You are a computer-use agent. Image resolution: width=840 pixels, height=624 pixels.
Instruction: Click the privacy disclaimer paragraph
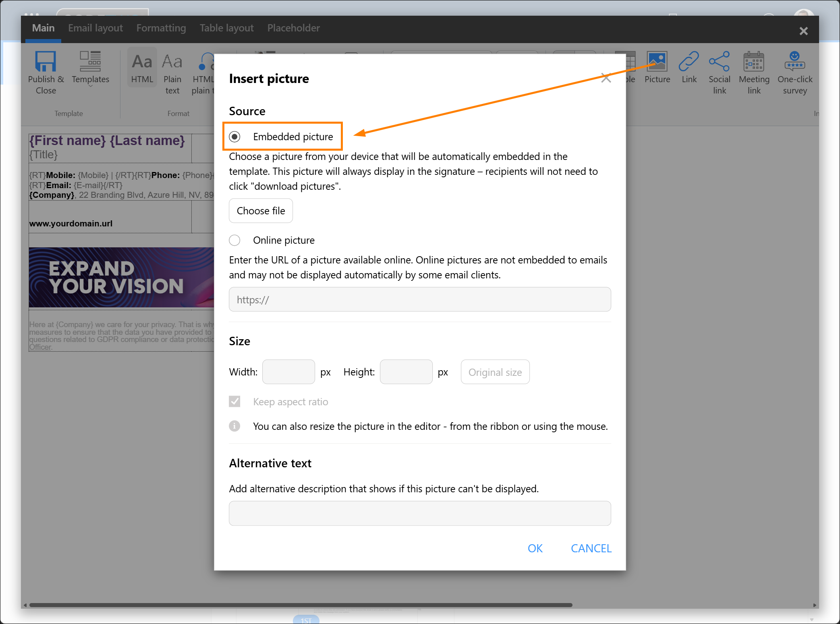(x=121, y=336)
